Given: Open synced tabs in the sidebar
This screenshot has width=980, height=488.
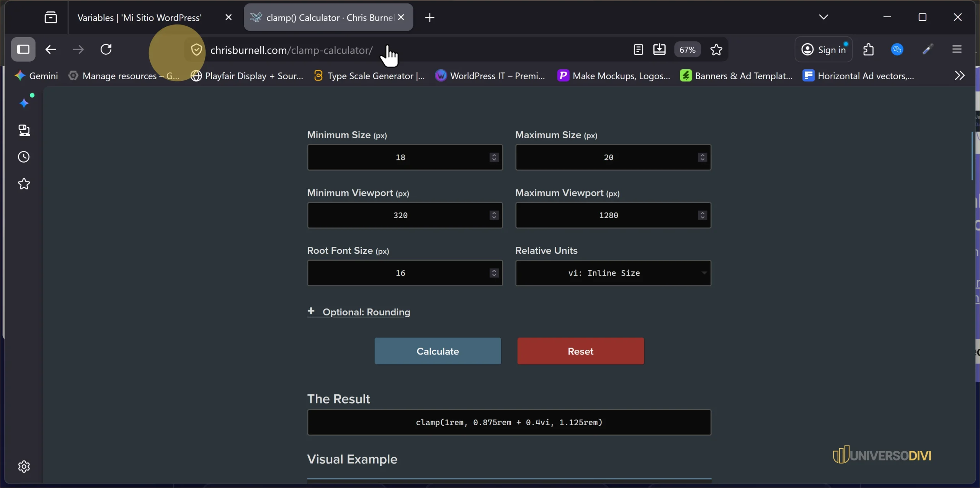Looking at the screenshot, I should (24, 131).
